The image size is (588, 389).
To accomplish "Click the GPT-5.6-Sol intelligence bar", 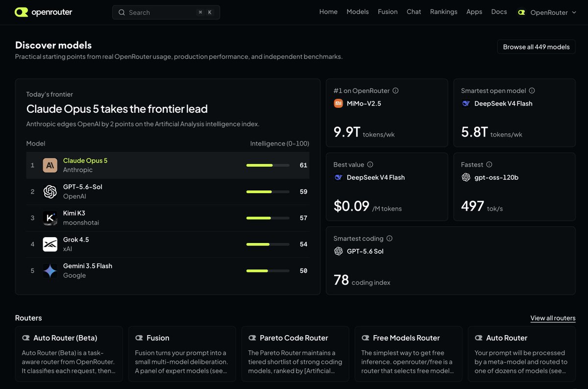I will pos(268,192).
